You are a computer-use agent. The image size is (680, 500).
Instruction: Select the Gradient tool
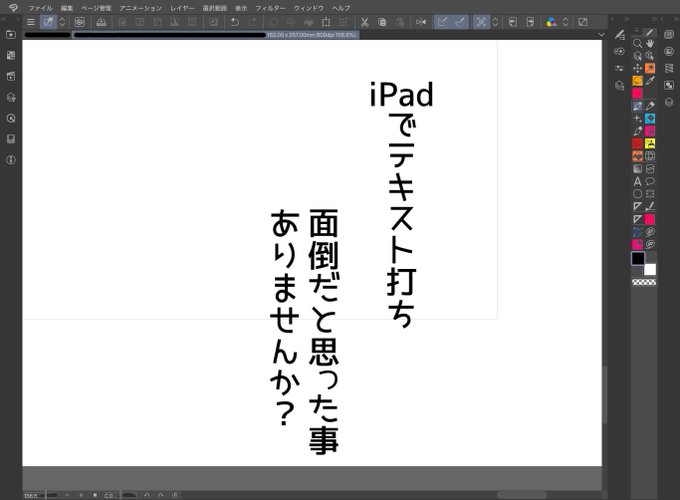click(637, 169)
